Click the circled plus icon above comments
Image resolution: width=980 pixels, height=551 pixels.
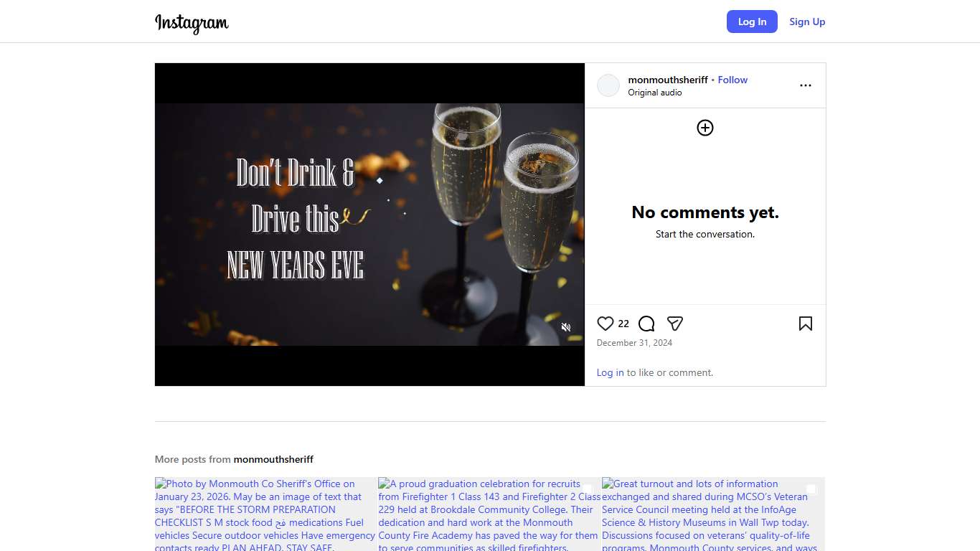click(x=705, y=128)
